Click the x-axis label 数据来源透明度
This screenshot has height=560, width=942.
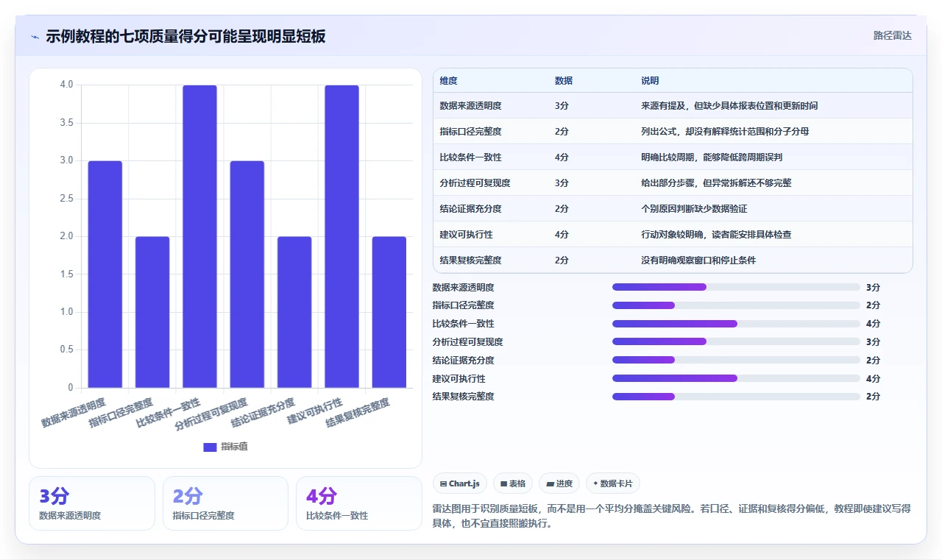click(74, 413)
